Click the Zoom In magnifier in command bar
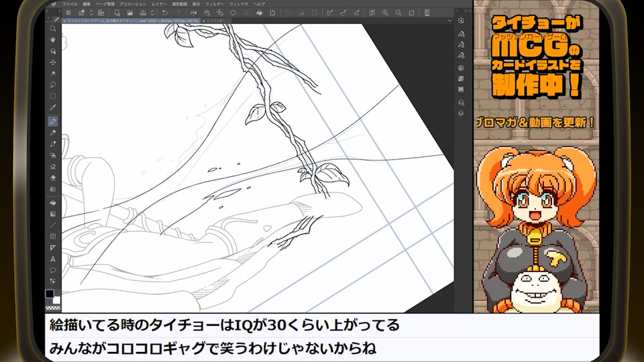The height and width of the screenshot is (362, 644). (385, 13)
